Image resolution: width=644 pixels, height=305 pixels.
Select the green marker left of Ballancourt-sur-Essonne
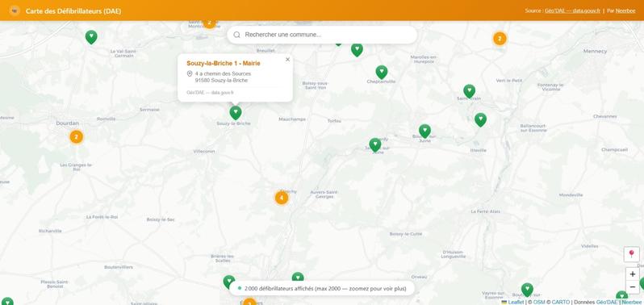pyautogui.click(x=480, y=120)
